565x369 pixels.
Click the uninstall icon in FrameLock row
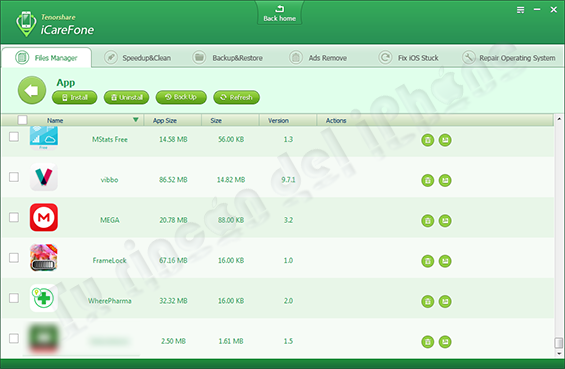[x=427, y=261]
